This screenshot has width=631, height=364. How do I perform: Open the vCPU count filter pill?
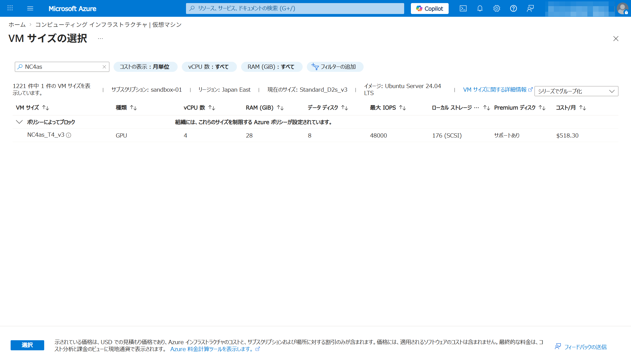[209, 67]
